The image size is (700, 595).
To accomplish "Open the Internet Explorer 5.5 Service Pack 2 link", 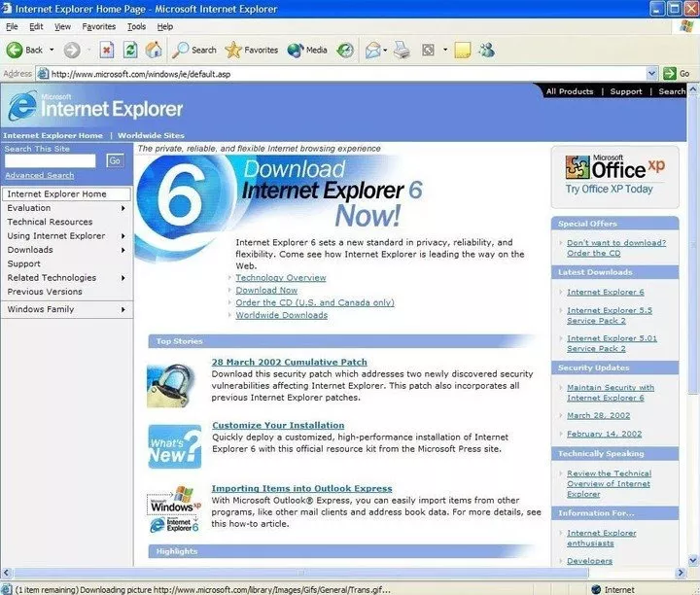I will coord(610,316).
